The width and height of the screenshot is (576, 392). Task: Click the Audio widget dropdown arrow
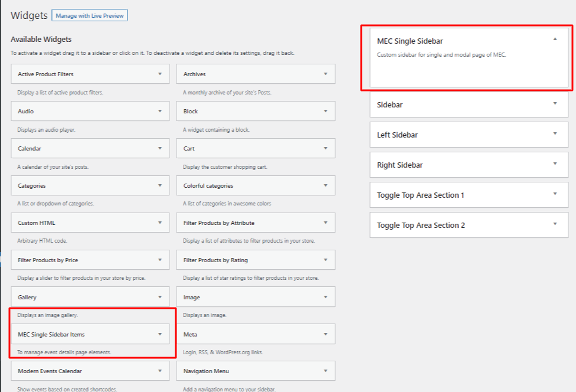[160, 111]
